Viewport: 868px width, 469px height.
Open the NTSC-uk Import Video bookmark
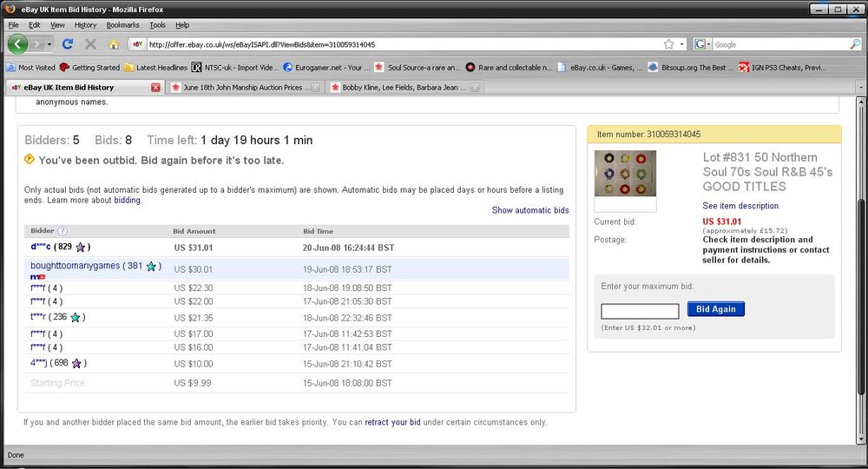point(235,68)
